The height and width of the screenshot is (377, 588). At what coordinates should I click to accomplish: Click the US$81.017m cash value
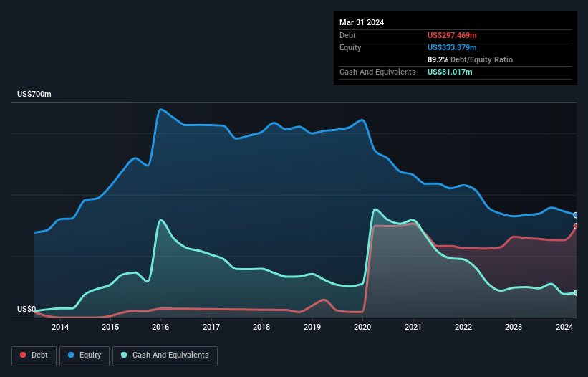coord(450,72)
